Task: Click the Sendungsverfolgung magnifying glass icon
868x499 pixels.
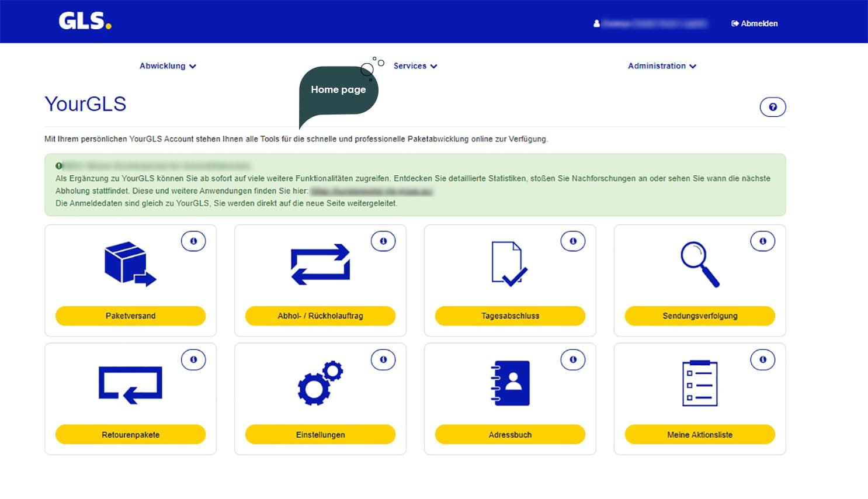Action: [699, 264]
